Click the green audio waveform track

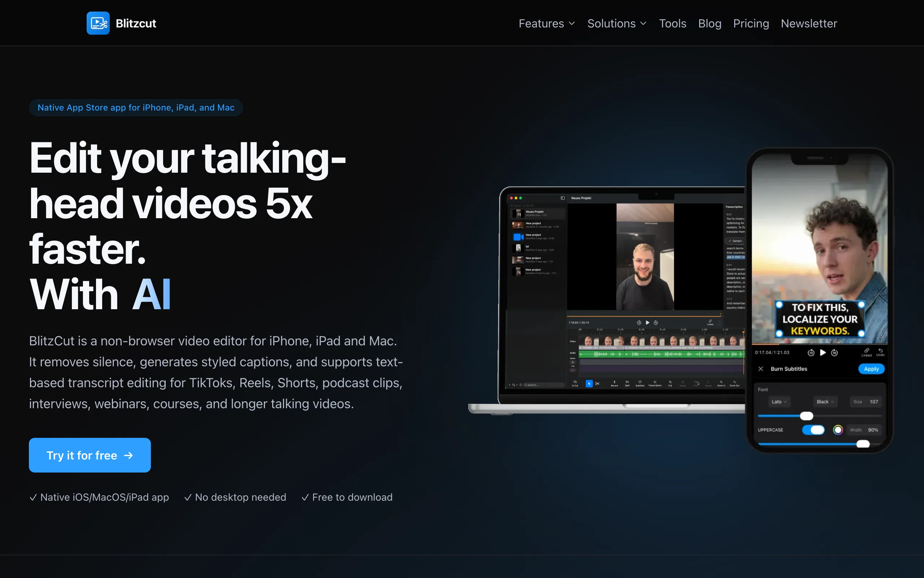pos(661,354)
